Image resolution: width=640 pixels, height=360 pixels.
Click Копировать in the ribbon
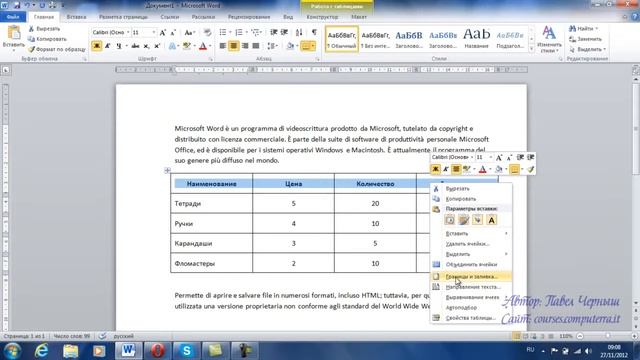pyautogui.click(x=47, y=39)
